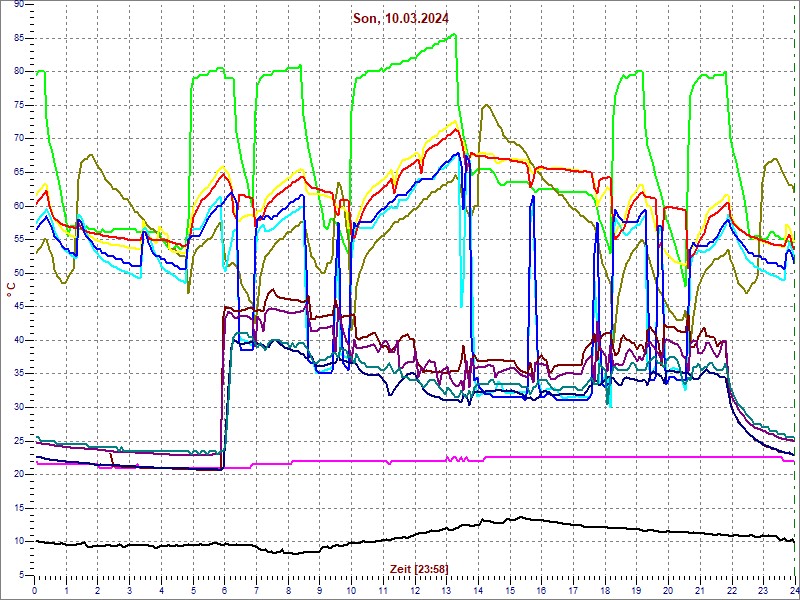
Task: Click the 65 temperature axis label
Action: [19, 172]
